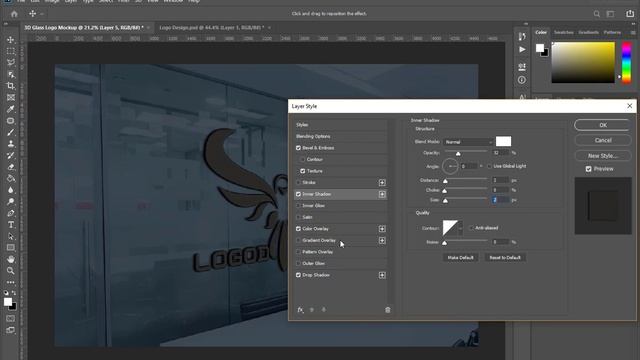This screenshot has height=360, width=640.
Task: Select the Rectangle shape tool
Action: (x=11, y=248)
